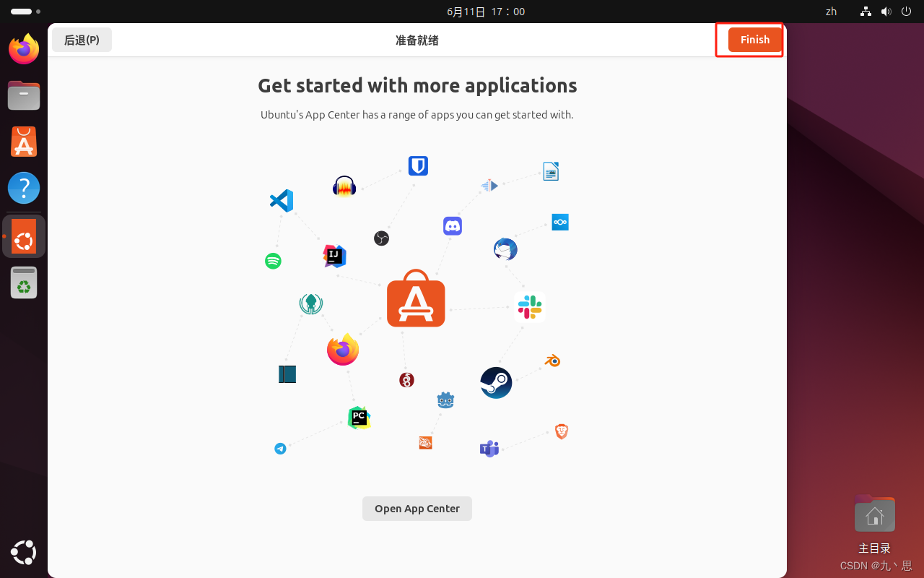This screenshot has height=578, width=924.
Task: Click the IntelliJ IDEA icon
Action: (x=334, y=256)
